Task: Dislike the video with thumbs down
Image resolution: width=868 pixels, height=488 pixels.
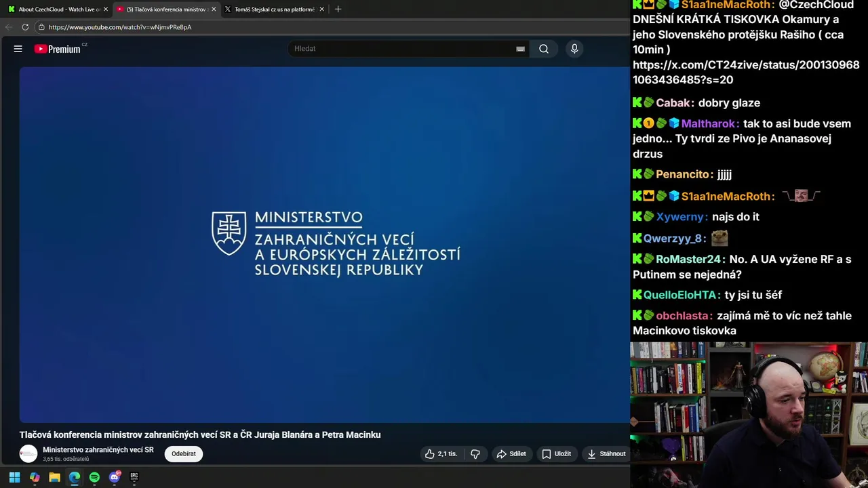Action: tap(475, 453)
